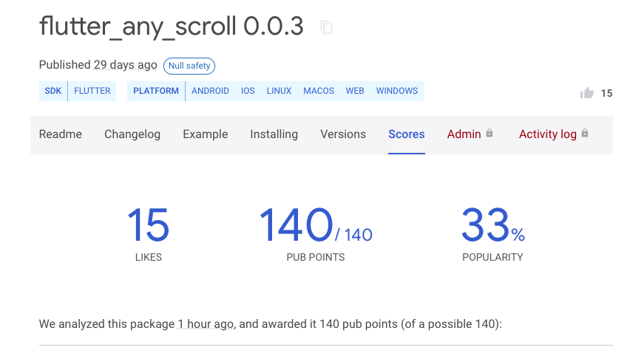This screenshot has height=353, width=644.
Task: Click the PLATFORM tag label
Action: pos(156,91)
